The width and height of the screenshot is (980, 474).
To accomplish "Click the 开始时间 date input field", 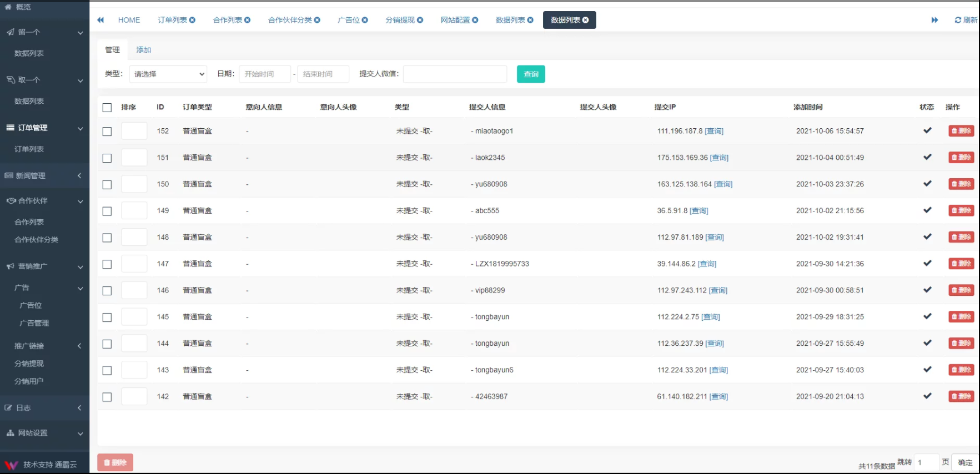I will [x=264, y=74].
